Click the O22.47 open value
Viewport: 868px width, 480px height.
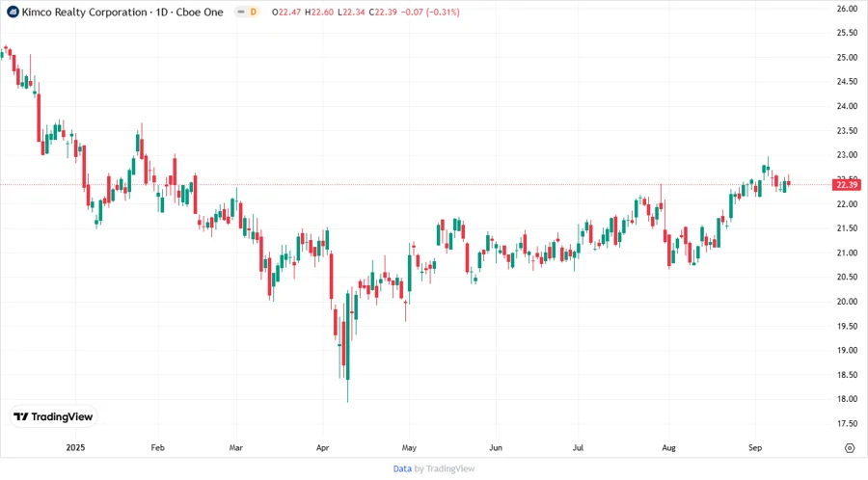tap(286, 12)
